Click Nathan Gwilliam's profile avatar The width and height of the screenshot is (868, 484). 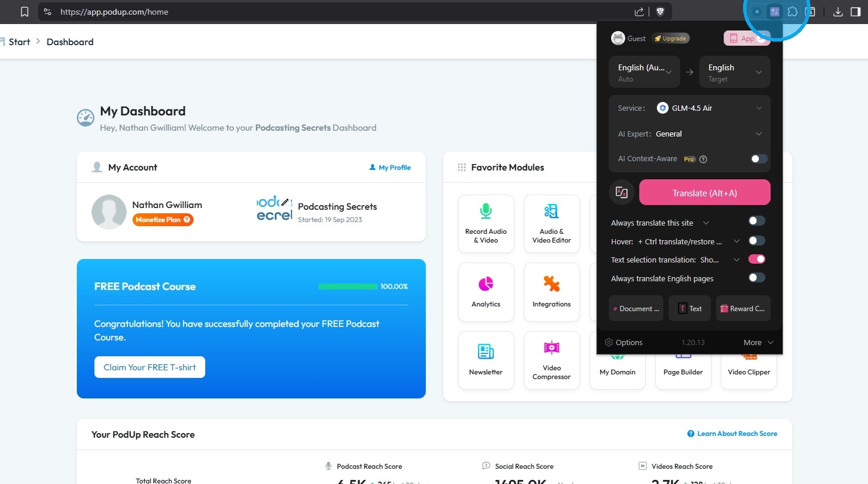click(109, 212)
